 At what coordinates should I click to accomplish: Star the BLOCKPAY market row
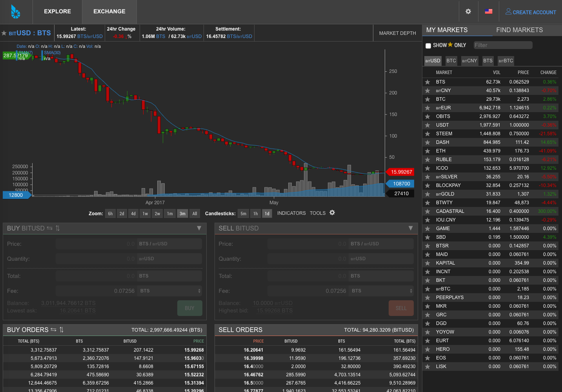pos(427,185)
